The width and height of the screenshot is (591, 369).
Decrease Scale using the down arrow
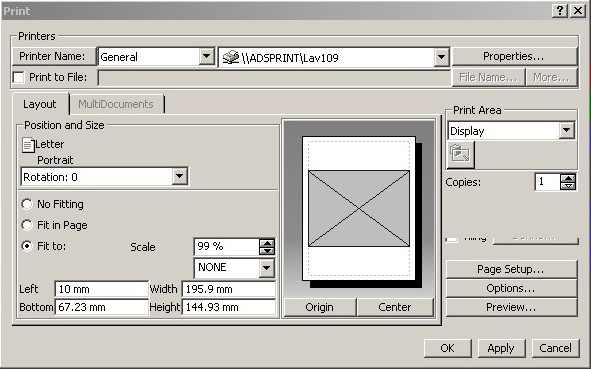point(267,251)
